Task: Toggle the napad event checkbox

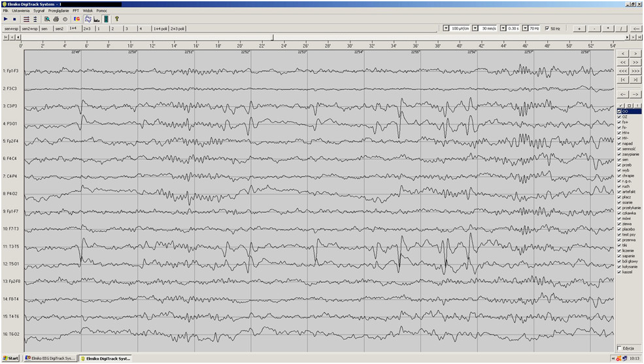Action: pos(619,143)
